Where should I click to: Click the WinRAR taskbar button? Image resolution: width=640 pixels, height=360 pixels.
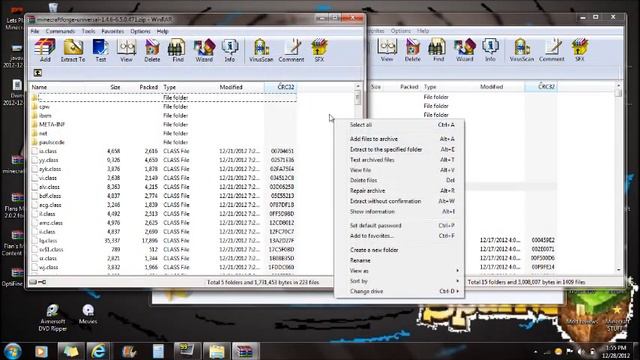click(245, 351)
